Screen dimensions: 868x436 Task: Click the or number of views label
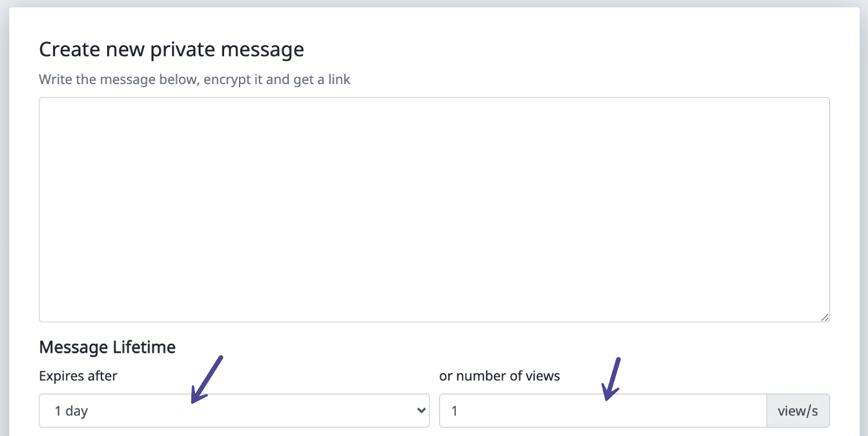[499, 375]
